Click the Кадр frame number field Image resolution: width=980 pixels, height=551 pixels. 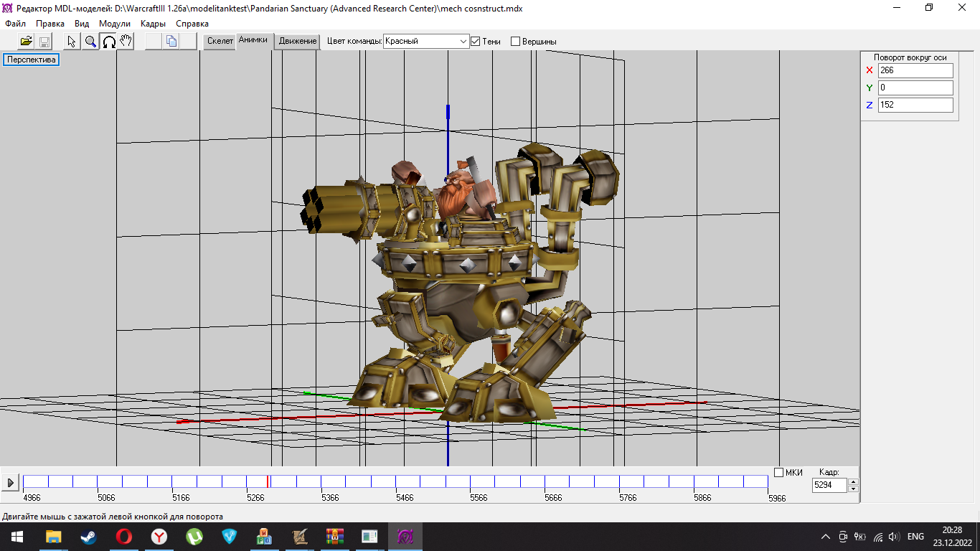click(829, 486)
